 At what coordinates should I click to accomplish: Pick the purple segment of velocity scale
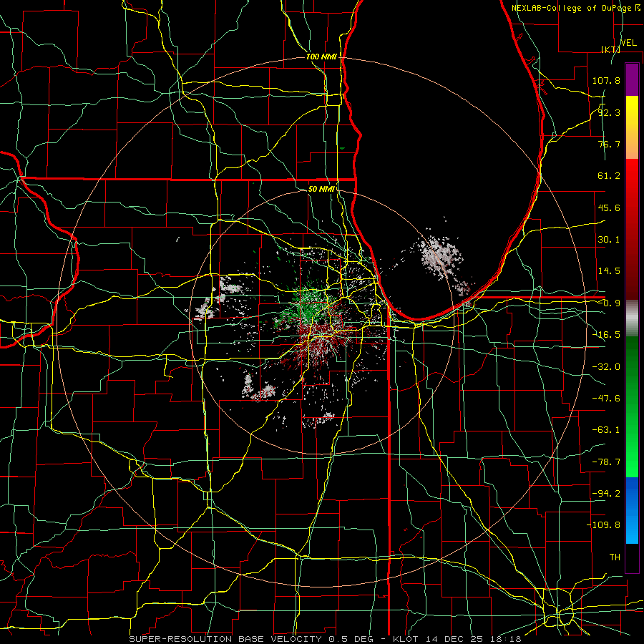tap(632, 79)
